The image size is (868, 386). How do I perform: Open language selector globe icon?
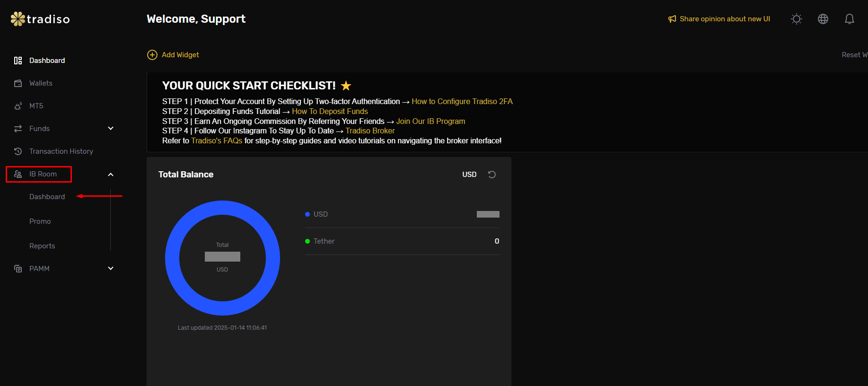point(823,19)
